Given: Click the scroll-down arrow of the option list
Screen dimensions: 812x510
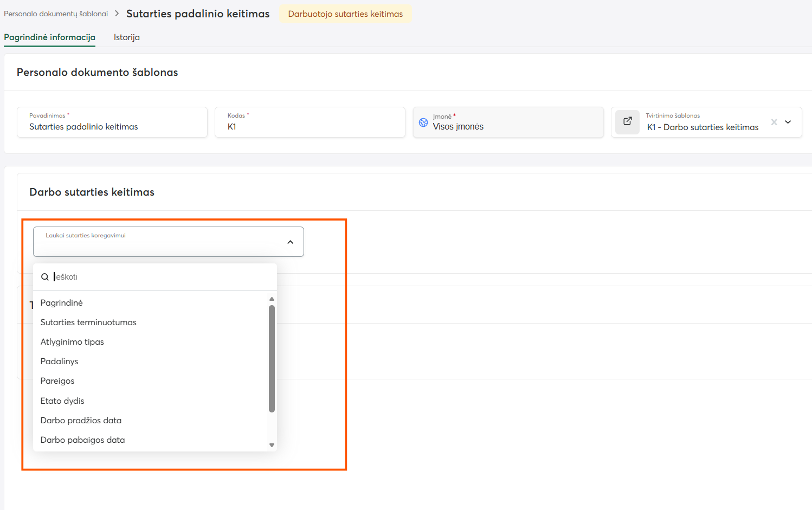Looking at the screenshot, I should 272,445.
